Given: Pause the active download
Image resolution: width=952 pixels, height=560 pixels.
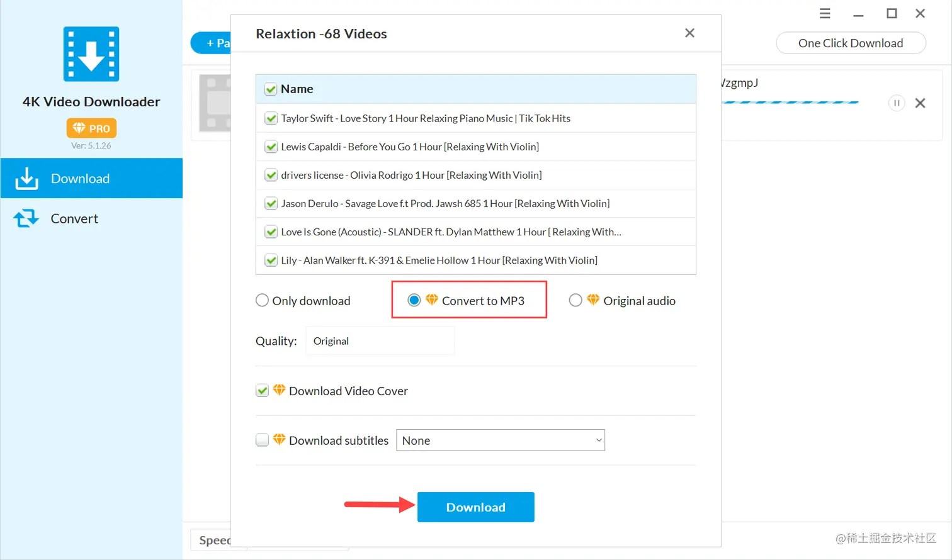Looking at the screenshot, I should point(897,103).
